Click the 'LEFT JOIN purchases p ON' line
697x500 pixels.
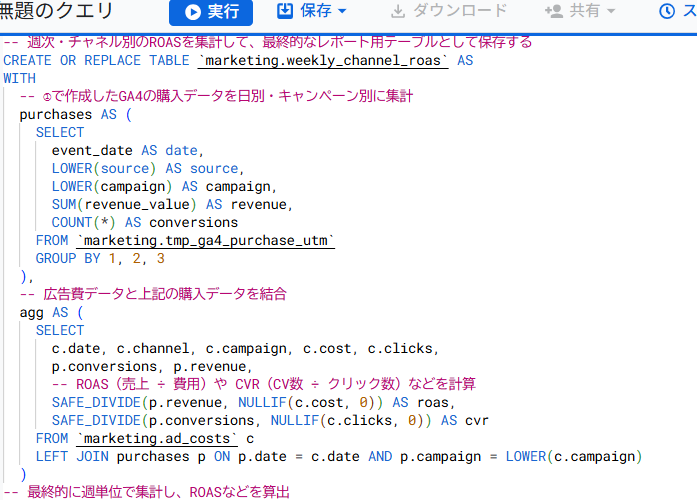339,456
